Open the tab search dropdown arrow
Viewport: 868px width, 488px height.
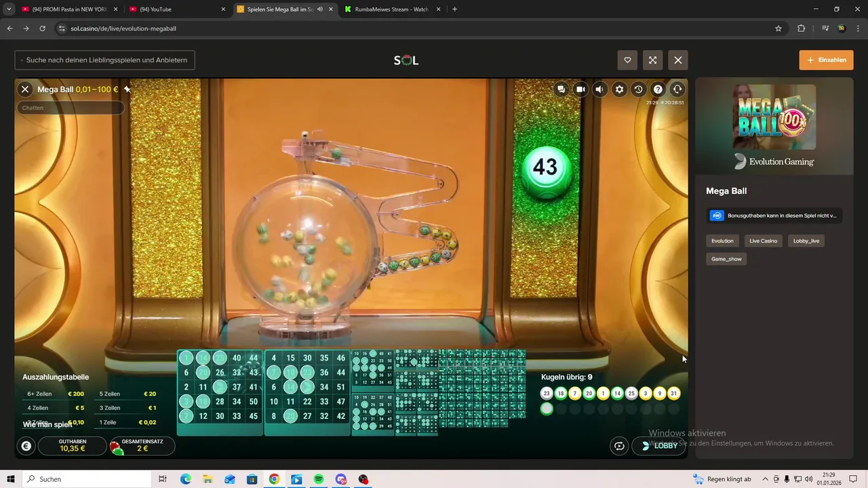click(9, 9)
